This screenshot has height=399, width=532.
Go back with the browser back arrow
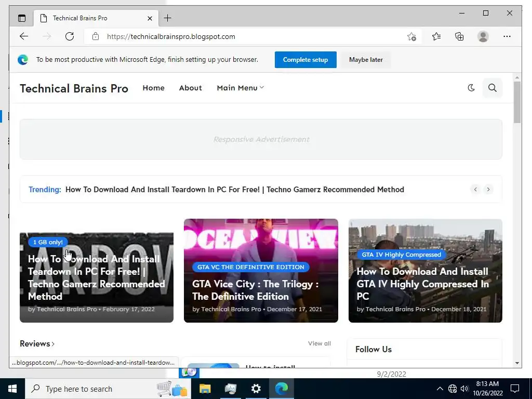coord(24,36)
